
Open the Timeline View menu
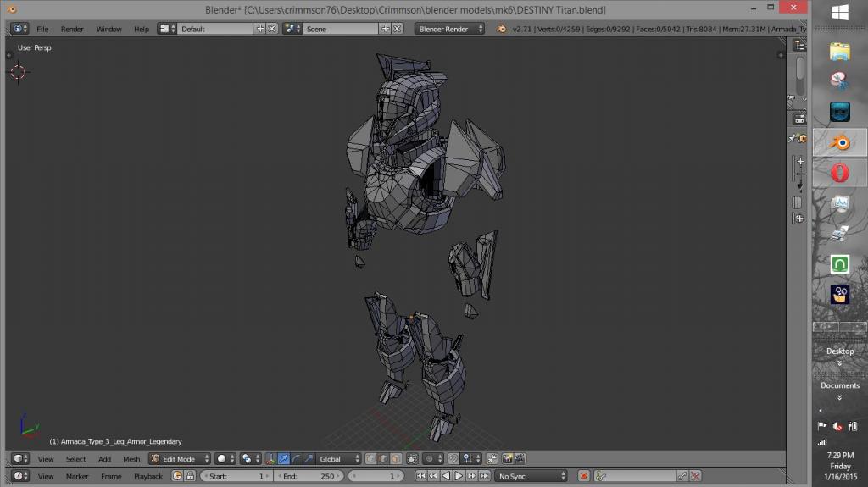tap(46, 476)
